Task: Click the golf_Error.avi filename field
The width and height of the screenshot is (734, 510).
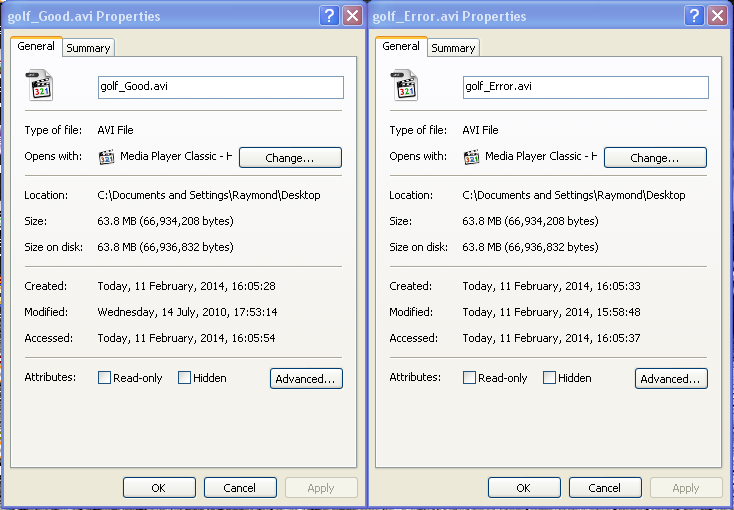Action: (x=586, y=87)
